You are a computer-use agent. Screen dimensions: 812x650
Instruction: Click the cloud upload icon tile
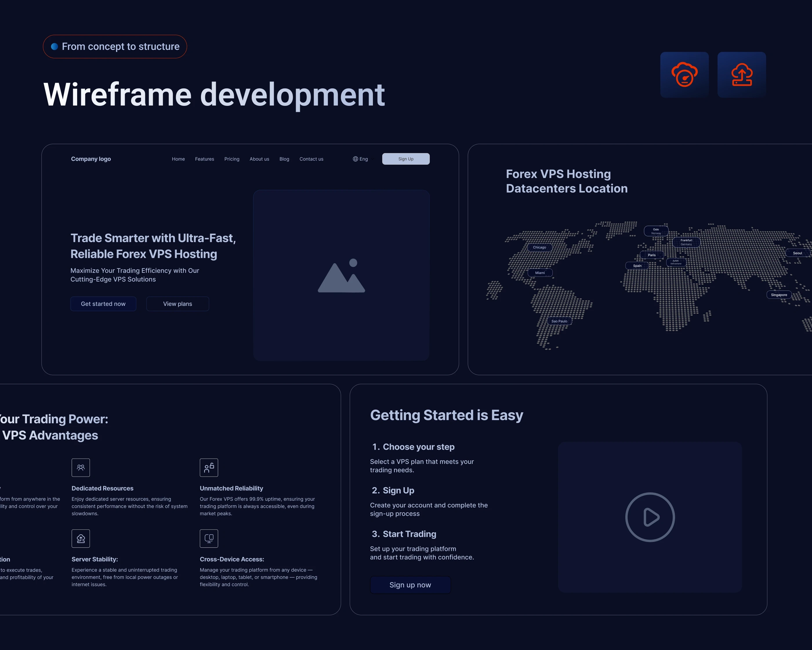click(742, 75)
